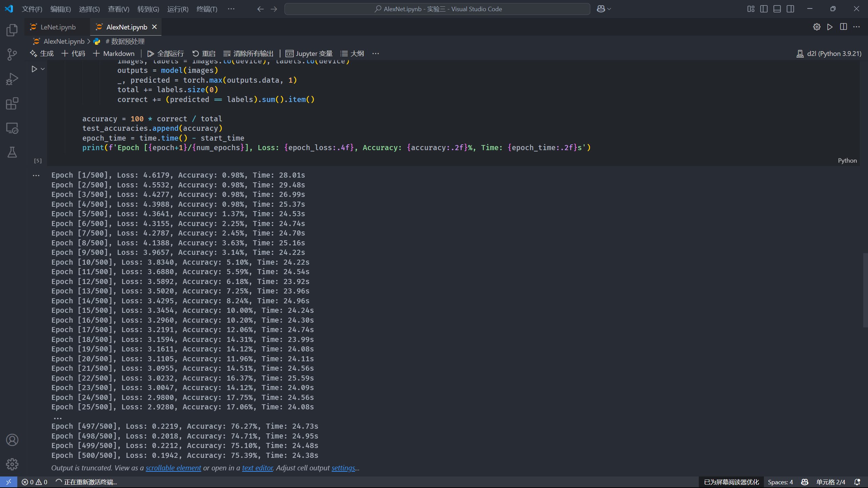Click 全部运行 to run all cells
This screenshot has width=868, height=488.
click(166, 54)
